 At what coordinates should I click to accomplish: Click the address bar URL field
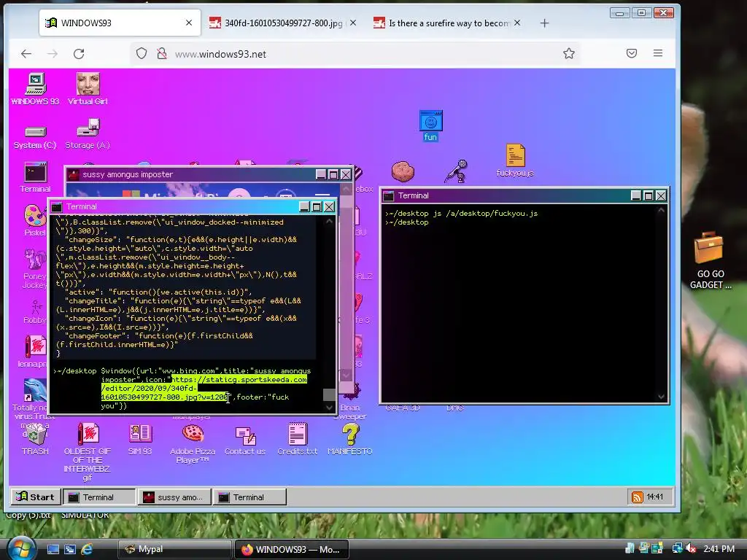(355, 54)
